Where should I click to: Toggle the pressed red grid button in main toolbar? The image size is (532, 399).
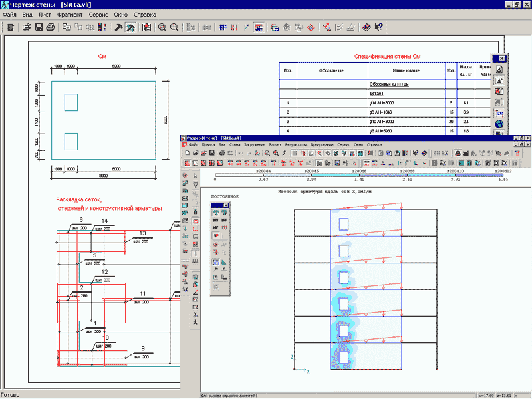pos(257,27)
